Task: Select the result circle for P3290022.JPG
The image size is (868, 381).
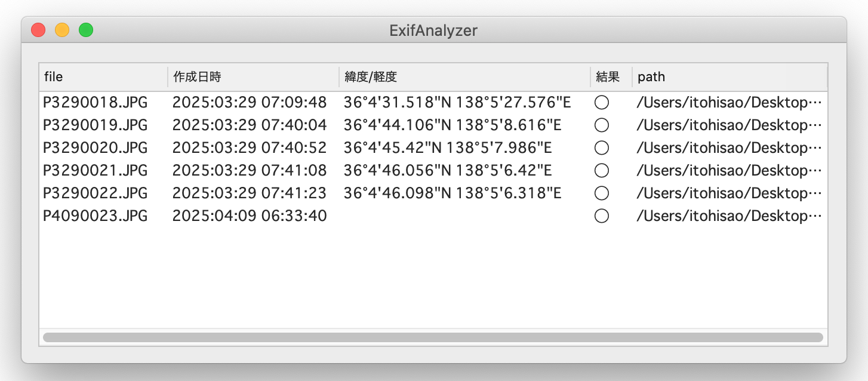Action: (602, 193)
